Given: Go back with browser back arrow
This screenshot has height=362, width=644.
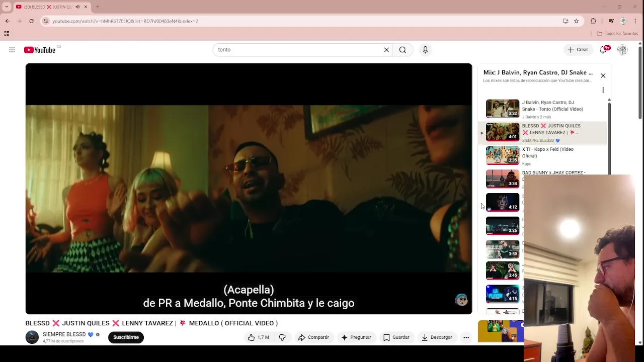Looking at the screenshot, I should coord(7,21).
